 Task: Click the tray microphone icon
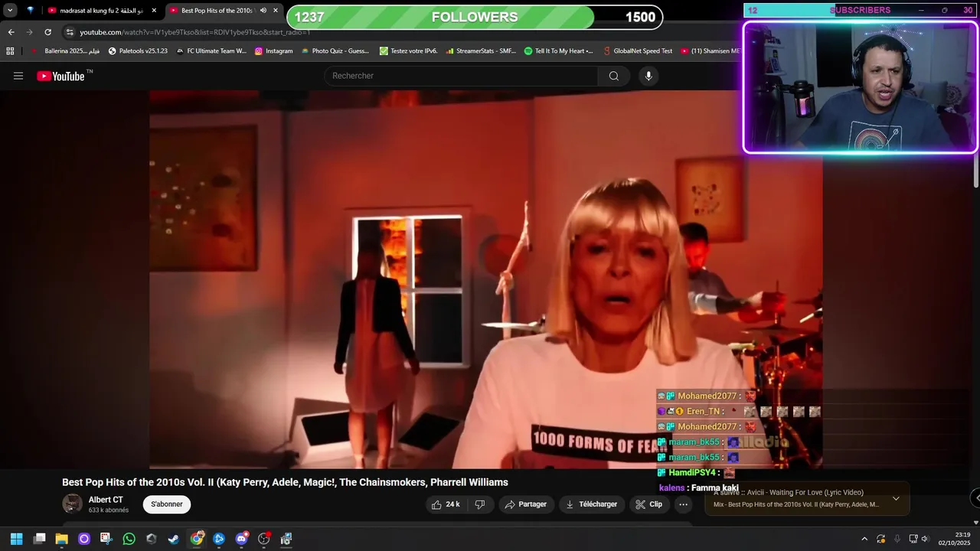click(897, 539)
